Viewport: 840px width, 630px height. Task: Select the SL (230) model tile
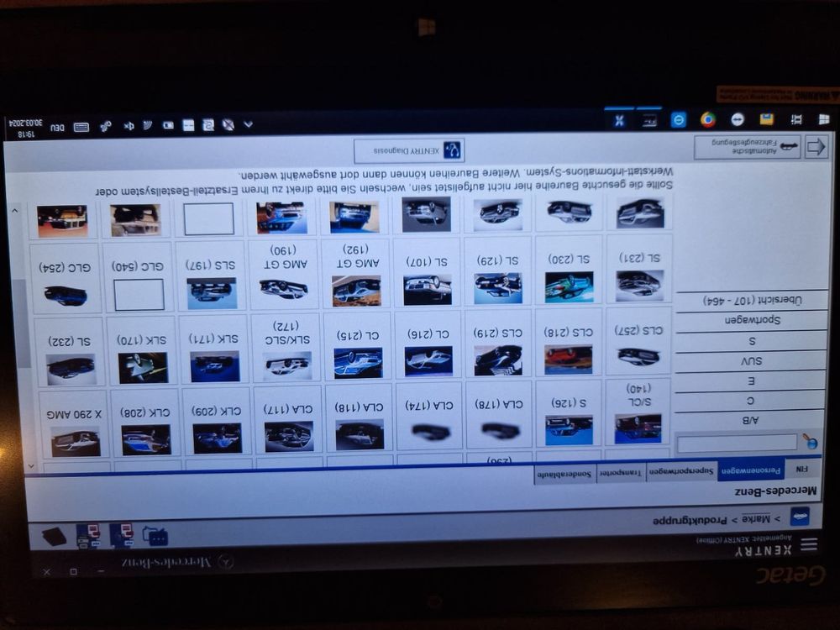(x=569, y=270)
